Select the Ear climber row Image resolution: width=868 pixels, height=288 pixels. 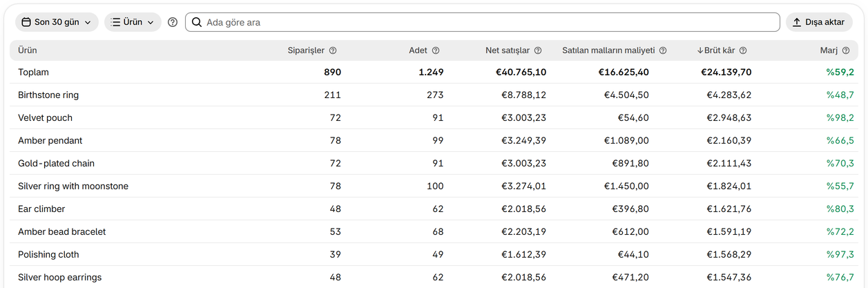coord(434,209)
